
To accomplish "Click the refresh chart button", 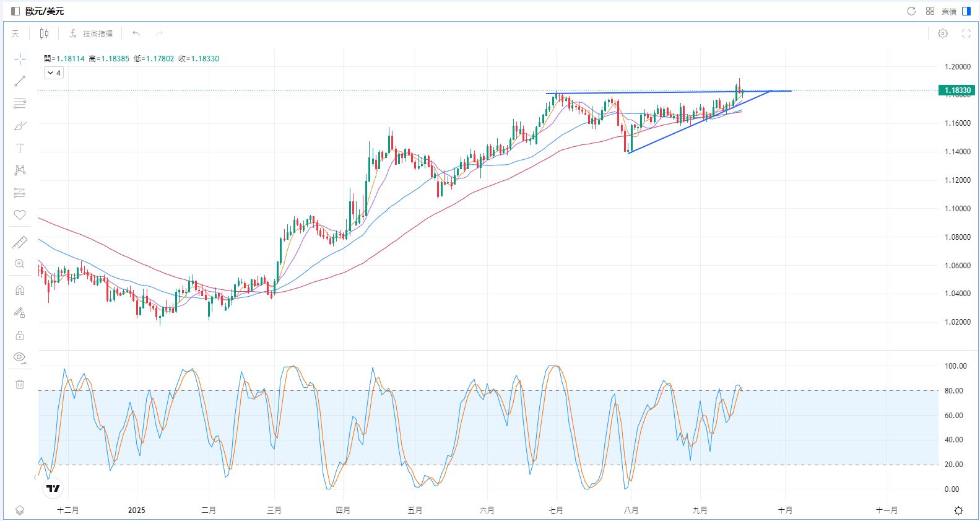I will point(911,11).
